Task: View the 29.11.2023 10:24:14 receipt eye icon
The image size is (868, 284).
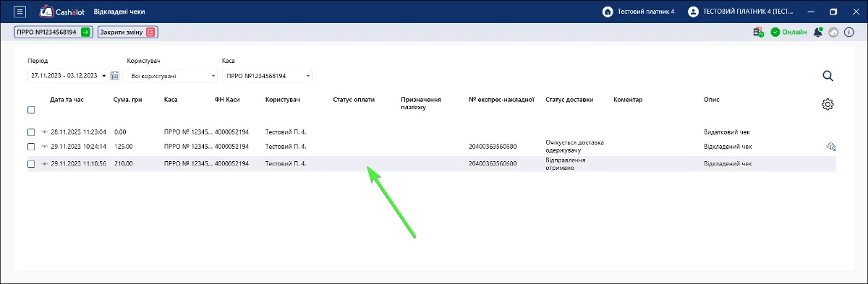Action: pos(45,146)
